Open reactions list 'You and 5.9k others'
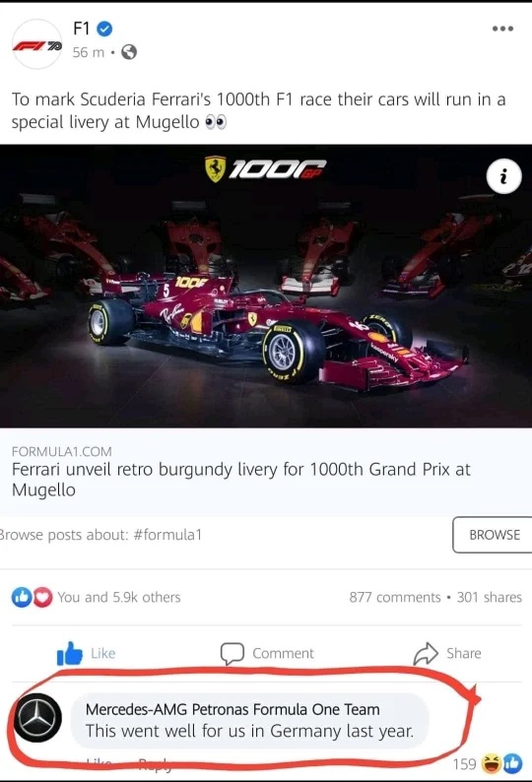 pos(119,597)
